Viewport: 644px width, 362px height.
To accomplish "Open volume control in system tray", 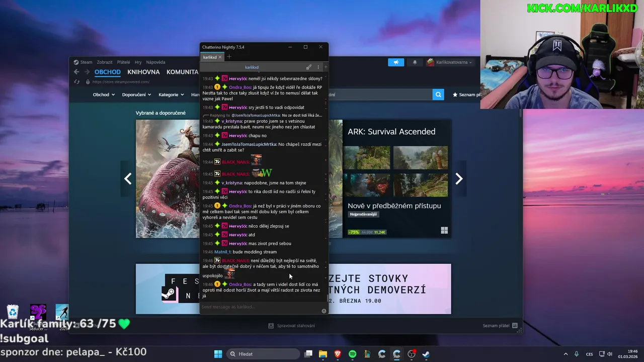I will pos(610,354).
